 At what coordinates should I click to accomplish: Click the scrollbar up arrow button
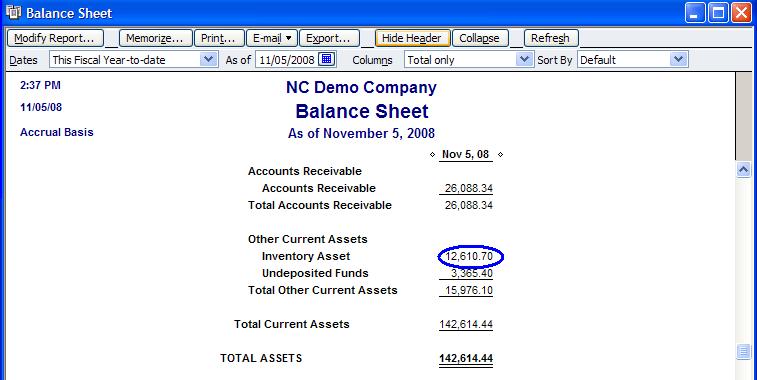[743, 169]
